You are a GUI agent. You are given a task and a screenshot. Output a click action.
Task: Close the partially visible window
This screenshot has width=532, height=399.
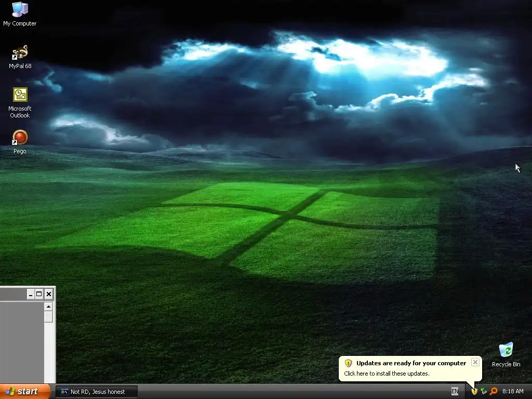pos(49,294)
